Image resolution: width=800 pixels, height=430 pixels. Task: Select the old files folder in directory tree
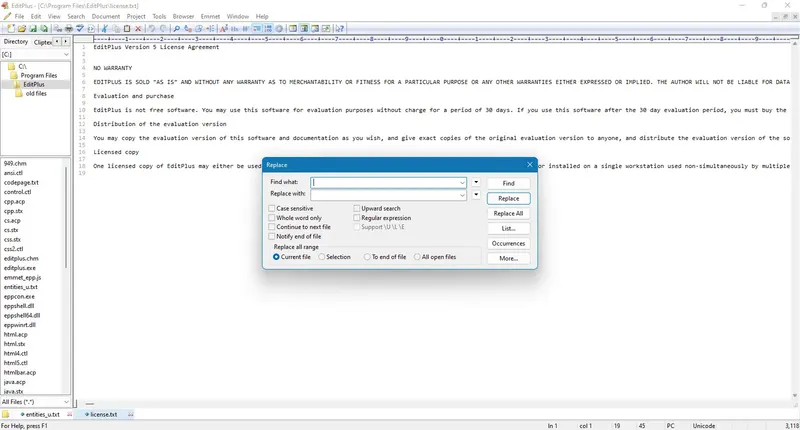point(36,94)
